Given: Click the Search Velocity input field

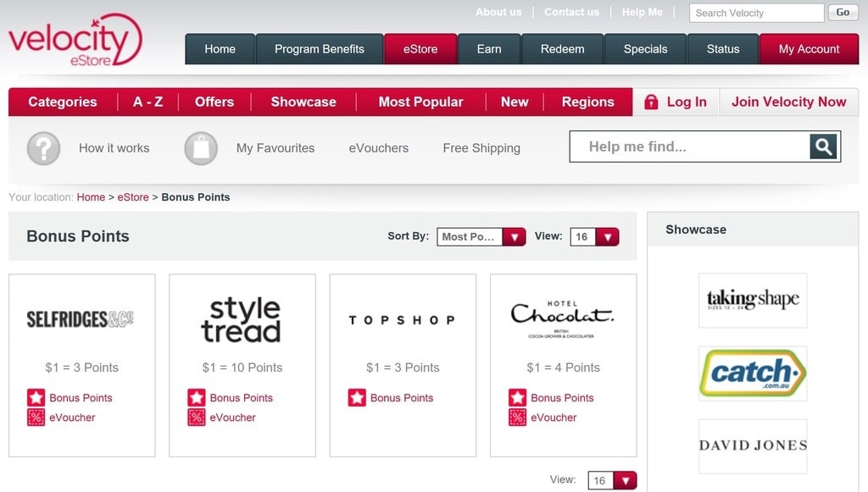Looking at the screenshot, I should [757, 13].
